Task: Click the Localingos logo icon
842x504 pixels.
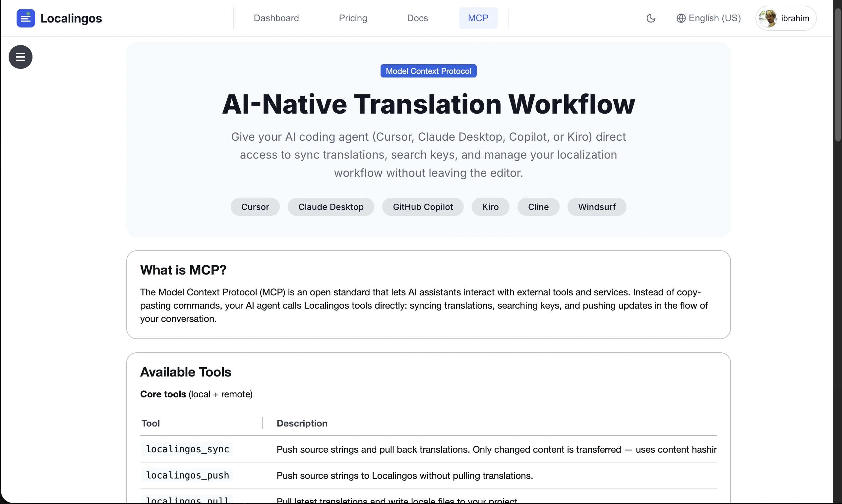Action: 26,18
